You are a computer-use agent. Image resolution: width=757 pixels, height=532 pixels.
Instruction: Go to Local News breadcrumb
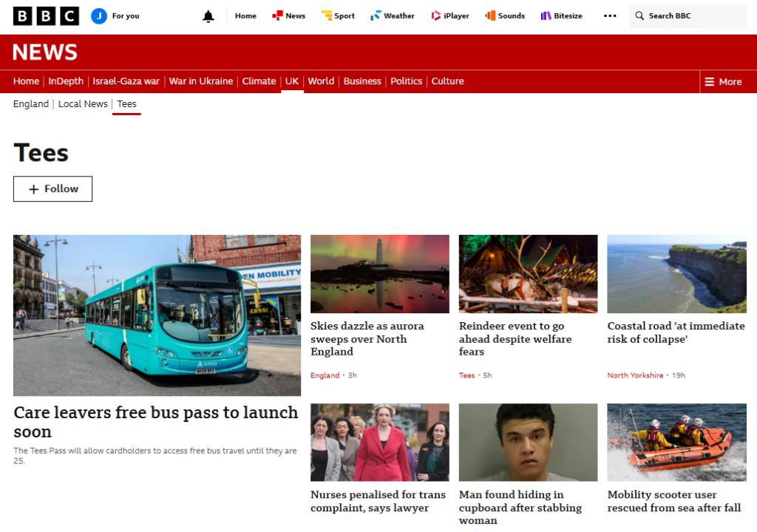[x=83, y=104]
